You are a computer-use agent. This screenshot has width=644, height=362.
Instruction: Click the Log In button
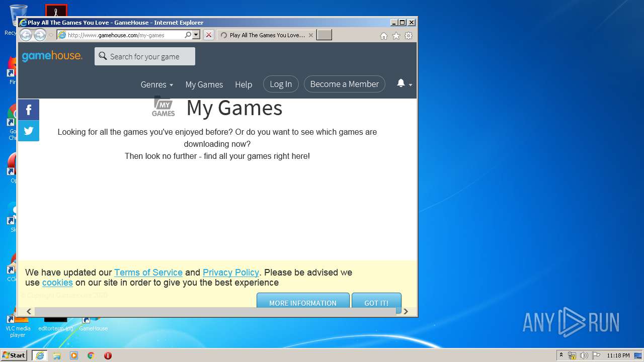(x=281, y=84)
